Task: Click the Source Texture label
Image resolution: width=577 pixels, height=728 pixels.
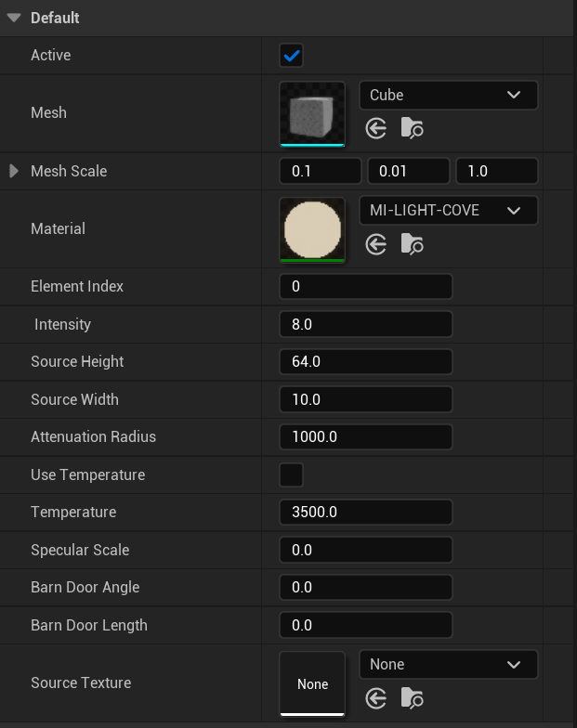Action: 81,683
